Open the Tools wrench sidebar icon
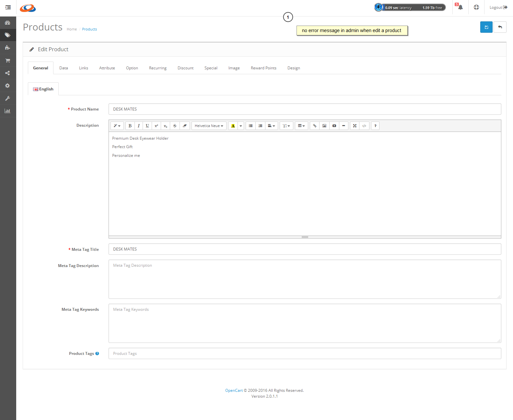This screenshot has width=513, height=420. click(8, 98)
